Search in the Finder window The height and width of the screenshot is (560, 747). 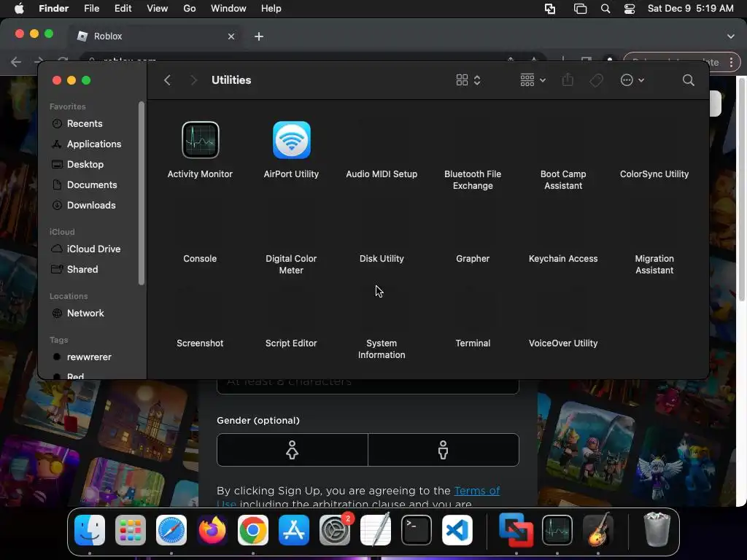tap(688, 80)
